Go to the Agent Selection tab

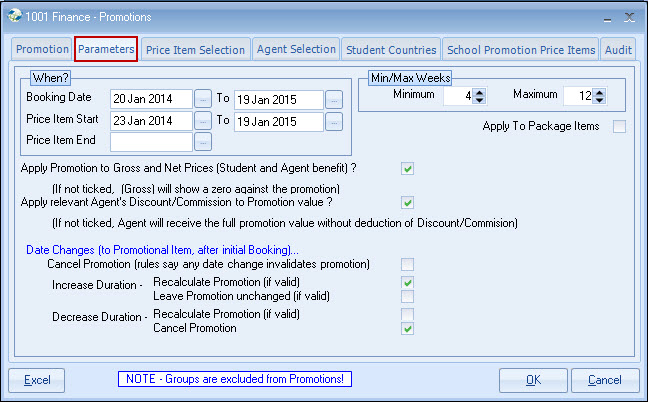tap(296, 49)
